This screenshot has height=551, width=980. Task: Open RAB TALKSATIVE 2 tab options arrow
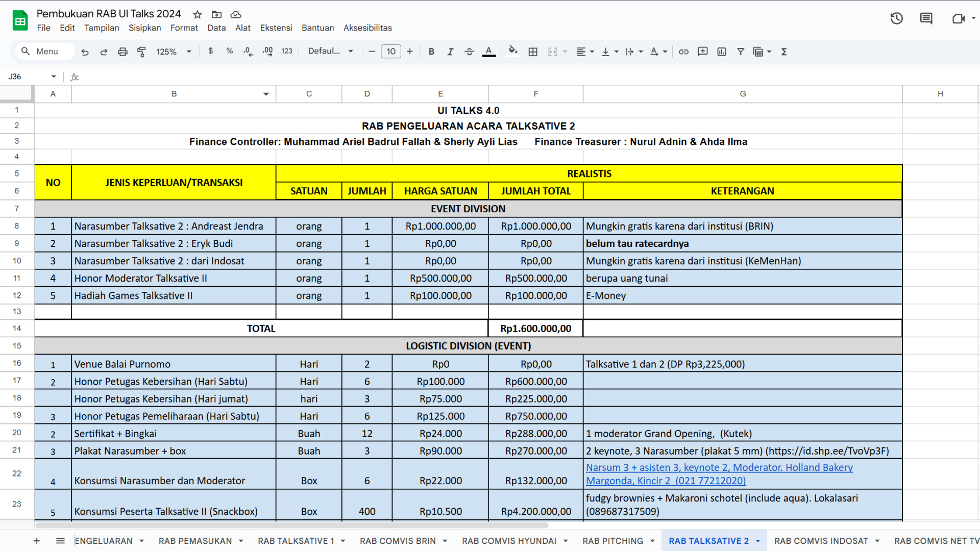click(758, 541)
